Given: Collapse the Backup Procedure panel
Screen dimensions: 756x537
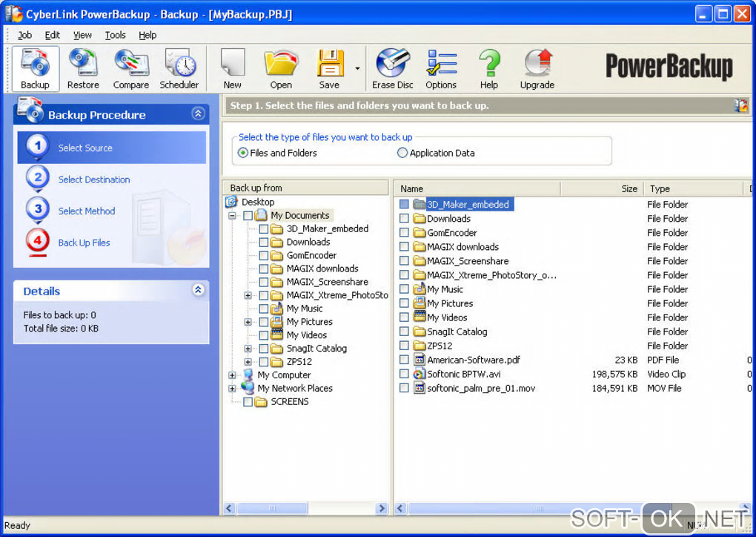Looking at the screenshot, I should pyautogui.click(x=198, y=113).
